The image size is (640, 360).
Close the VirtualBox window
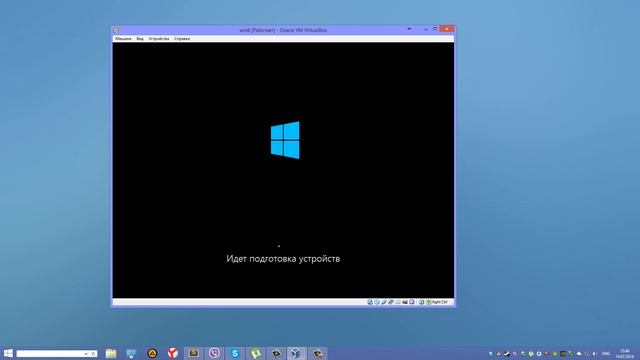(447, 29)
